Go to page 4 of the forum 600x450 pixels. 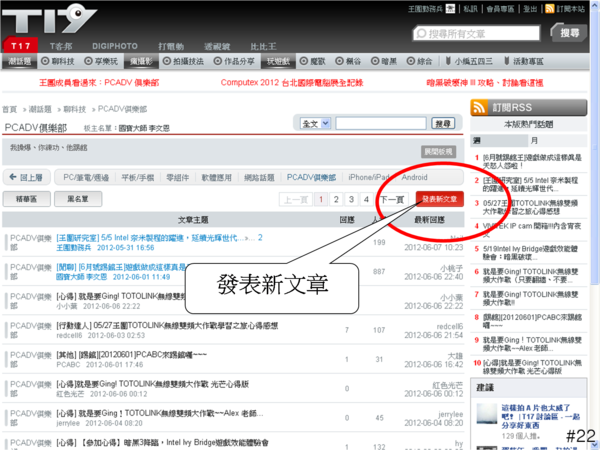click(366, 199)
